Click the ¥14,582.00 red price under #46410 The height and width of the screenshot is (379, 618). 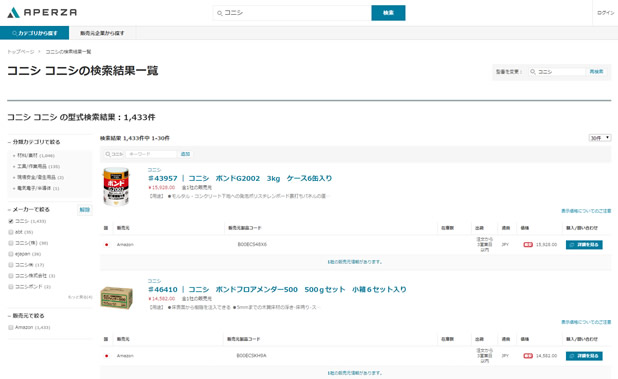[162, 299]
